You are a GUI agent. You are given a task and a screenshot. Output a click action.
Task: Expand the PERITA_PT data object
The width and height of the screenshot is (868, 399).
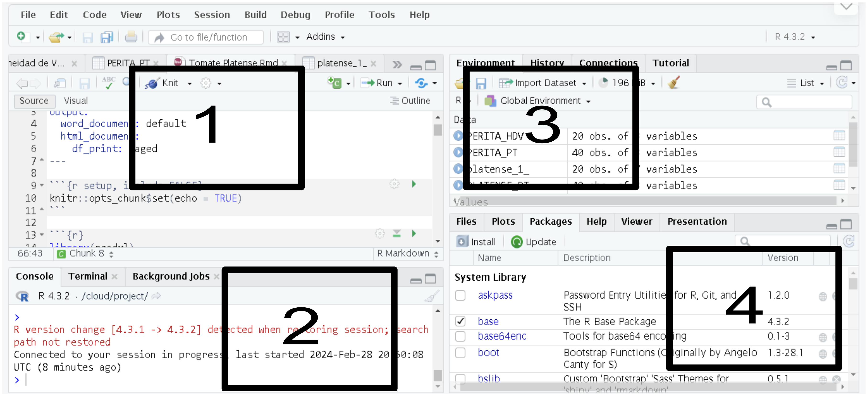(458, 152)
